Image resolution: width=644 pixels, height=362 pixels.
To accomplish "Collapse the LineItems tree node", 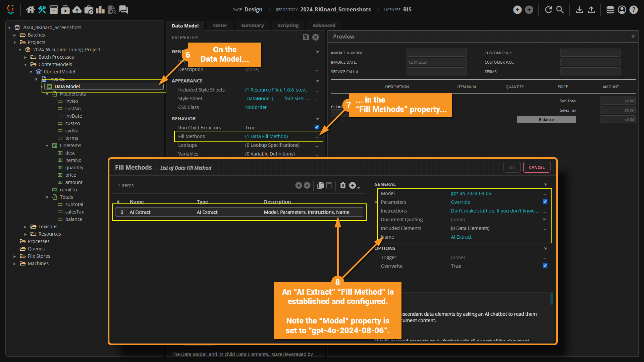I will [x=47, y=145].
